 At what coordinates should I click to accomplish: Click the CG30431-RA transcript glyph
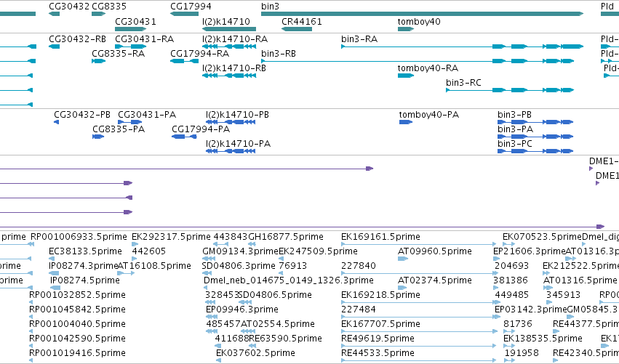click(x=131, y=46)
